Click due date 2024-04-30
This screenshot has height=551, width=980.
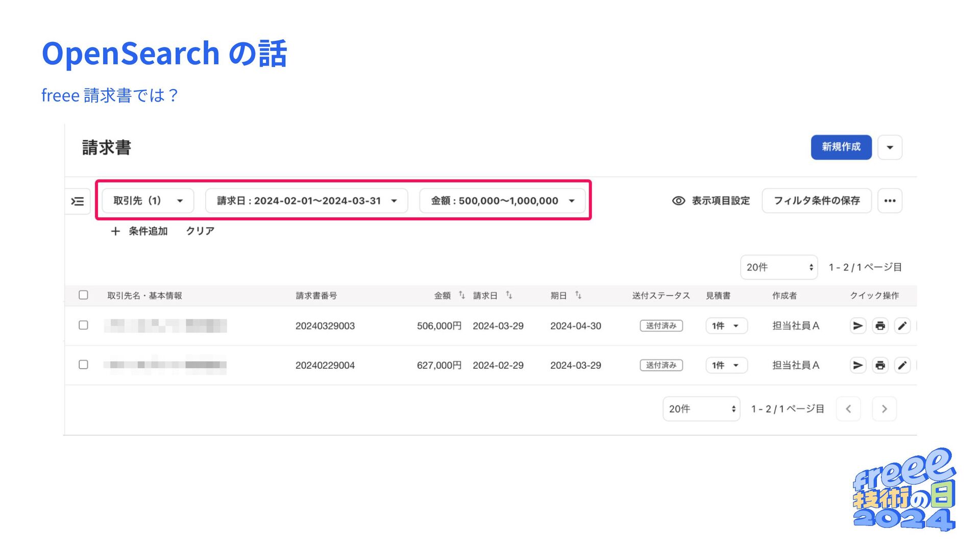pyautogui.click(x=576, y=326)
